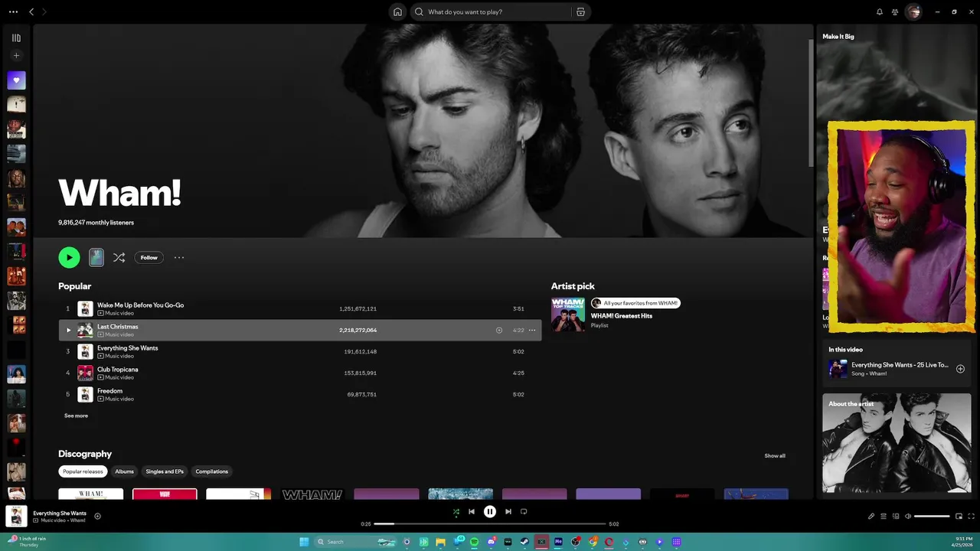The width and height of the screenshot is (980, 551).
Task: Enable shuffle for the Wham! artist page
Action: 119,257
